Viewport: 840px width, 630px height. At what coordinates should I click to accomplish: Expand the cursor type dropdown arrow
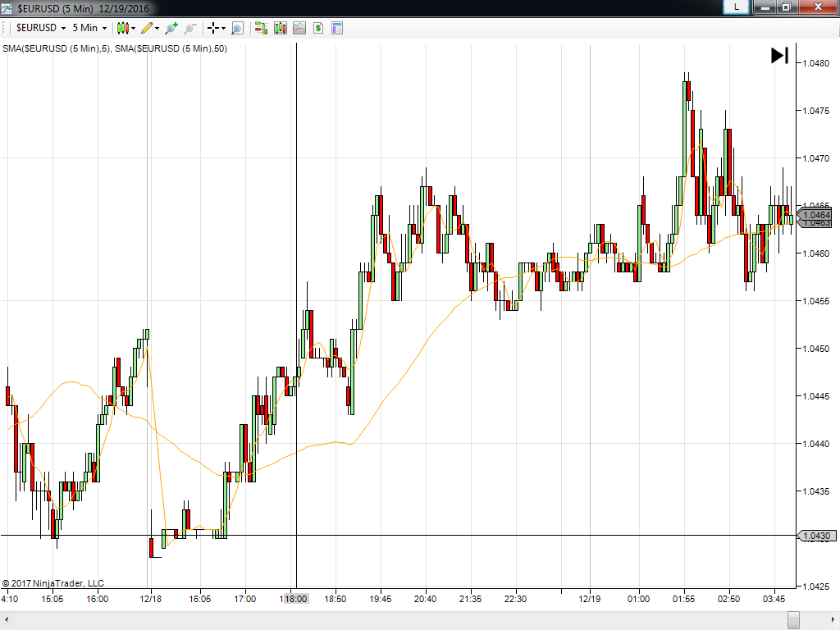click(x=223, y=29)
